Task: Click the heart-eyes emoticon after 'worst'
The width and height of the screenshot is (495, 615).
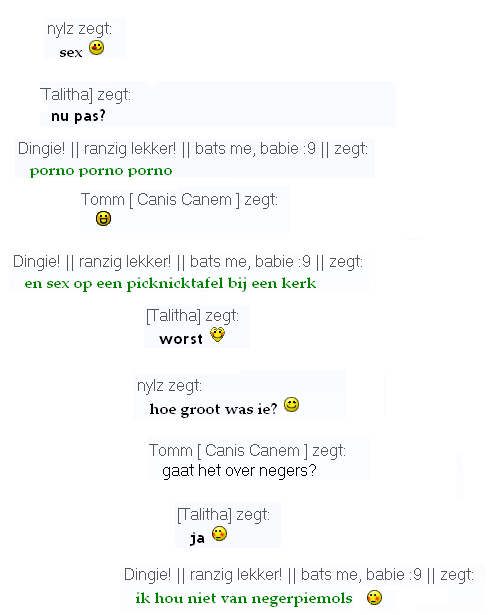Action: click(217, 334)
